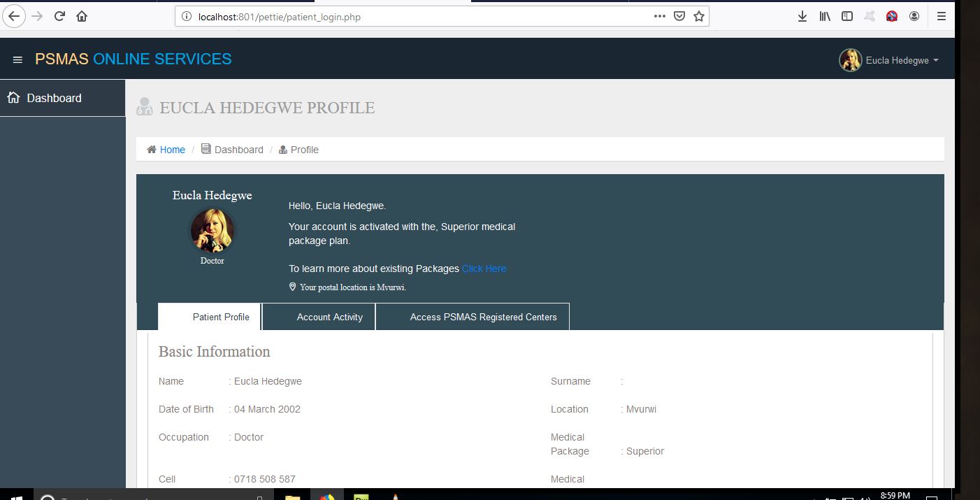Click the round profile photo in banner

tap(212, 231)
